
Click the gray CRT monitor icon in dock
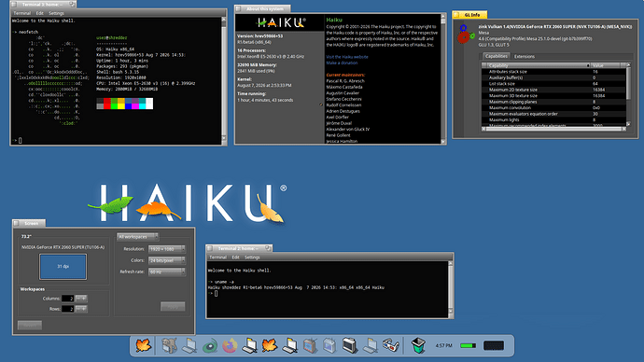click(350, 345)
